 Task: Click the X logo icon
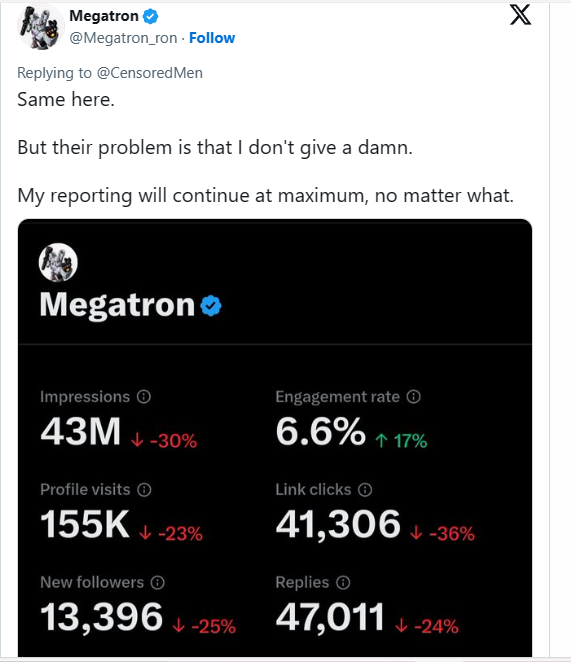coord(520,15)
